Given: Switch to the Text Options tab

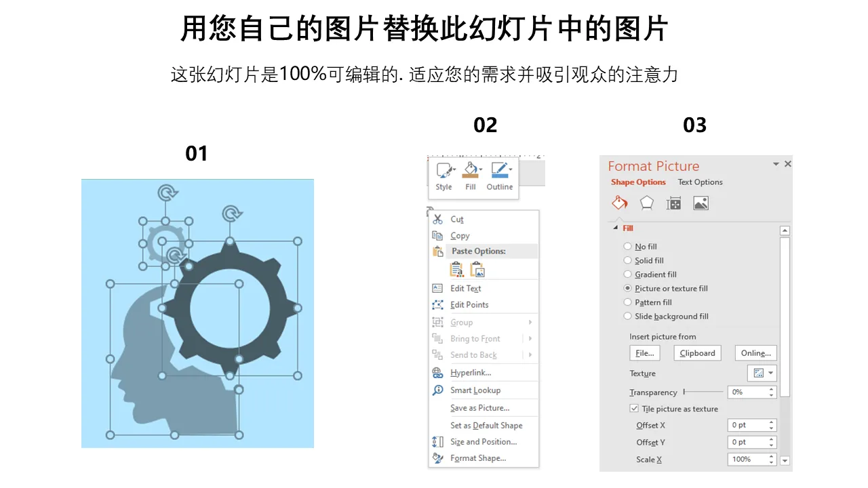Looking at the screenshot, I should click(x=700, y=182).
